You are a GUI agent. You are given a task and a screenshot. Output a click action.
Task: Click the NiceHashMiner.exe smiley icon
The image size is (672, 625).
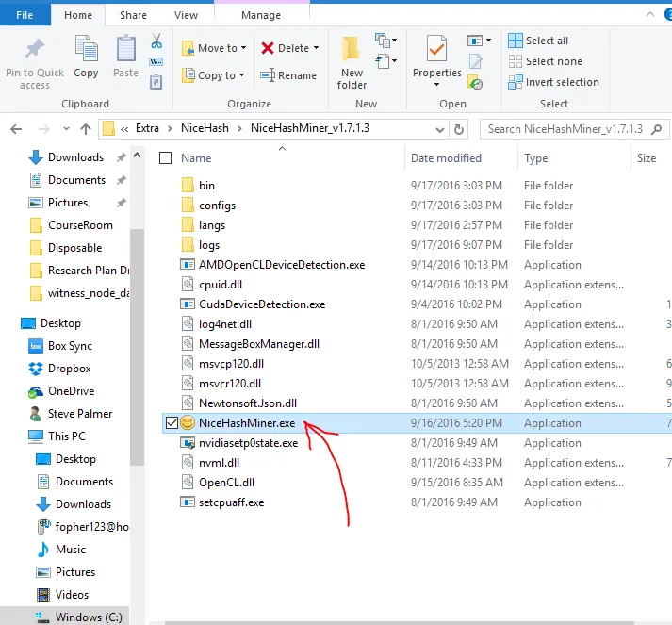[188, 423]
